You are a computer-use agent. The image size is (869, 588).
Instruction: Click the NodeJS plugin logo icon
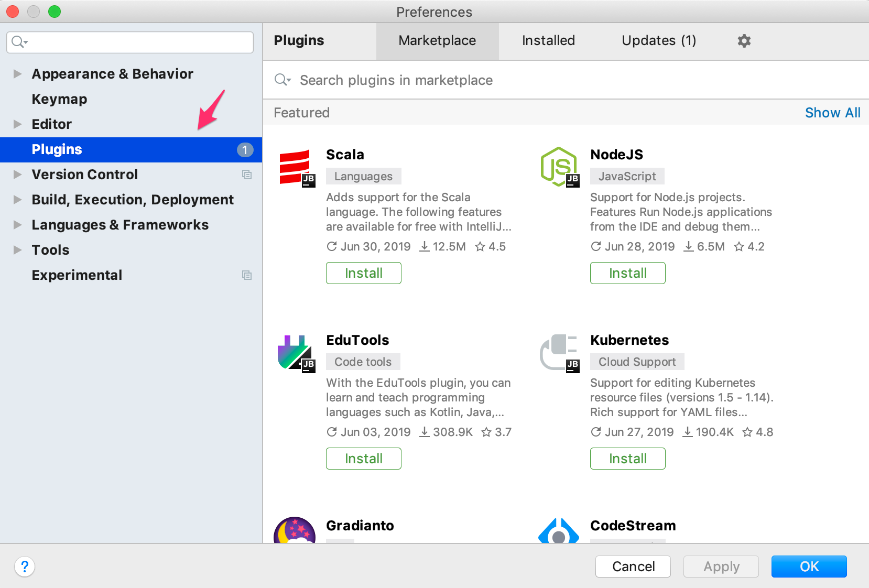click(560, 167)
